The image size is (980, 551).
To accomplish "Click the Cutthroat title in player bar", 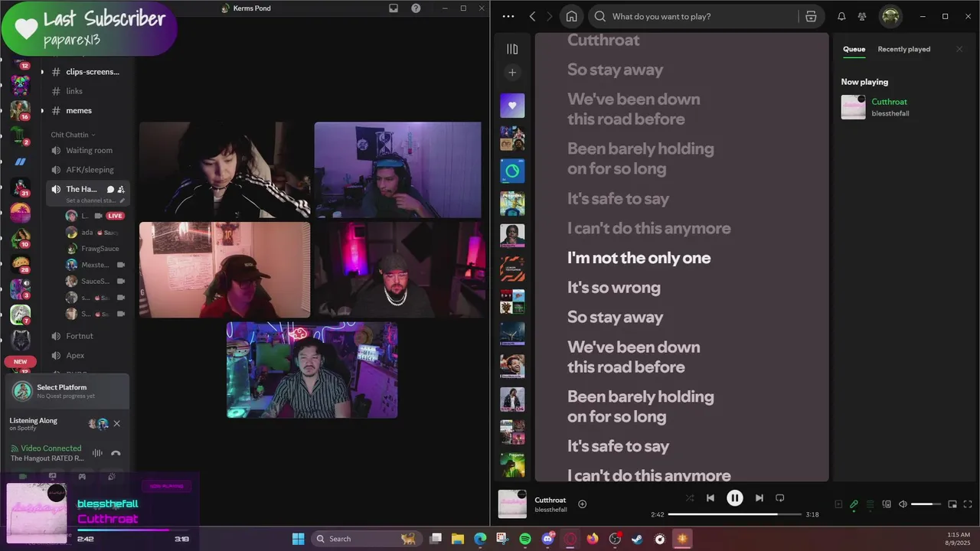I will pyautogui.click(x=550, y=500).
